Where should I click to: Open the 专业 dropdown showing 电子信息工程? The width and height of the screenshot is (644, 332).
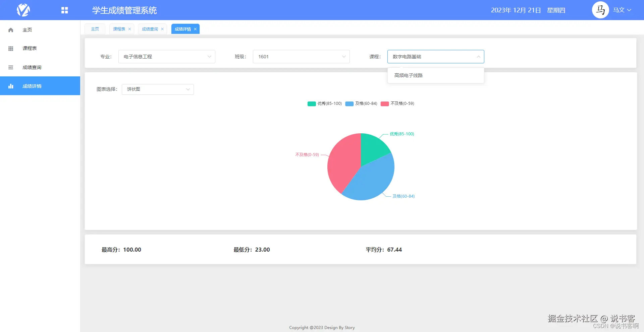point(167,57)
